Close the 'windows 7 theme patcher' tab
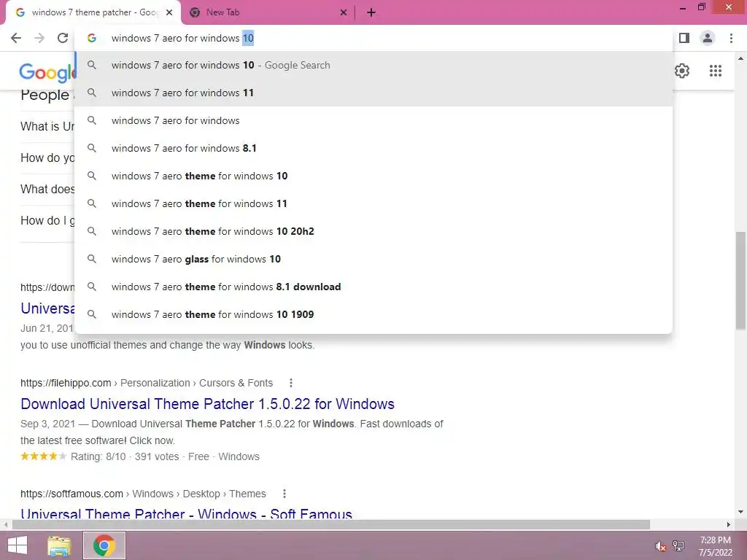Screen dimensions: 747x560 (x=169, y=12)
